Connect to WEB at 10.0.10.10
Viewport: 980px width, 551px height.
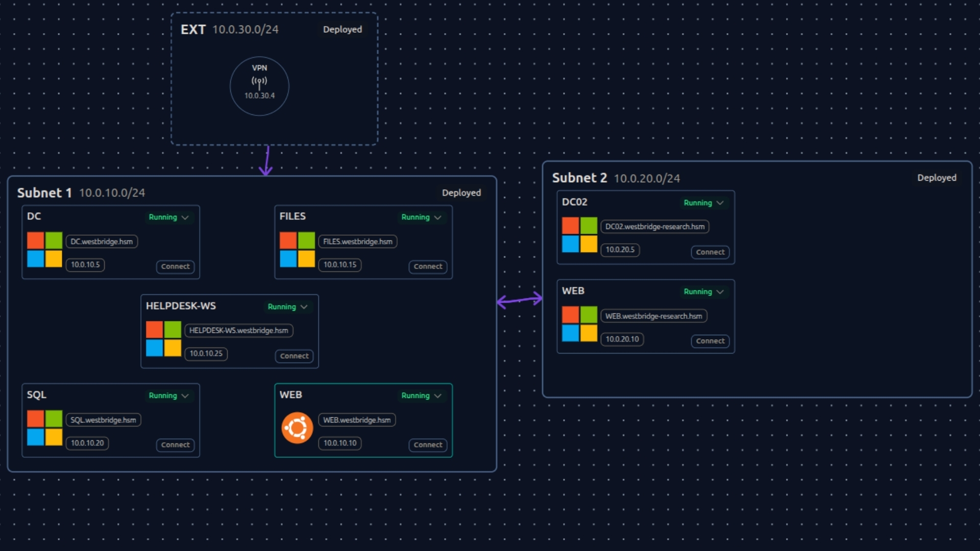click(x=428, y=445)
